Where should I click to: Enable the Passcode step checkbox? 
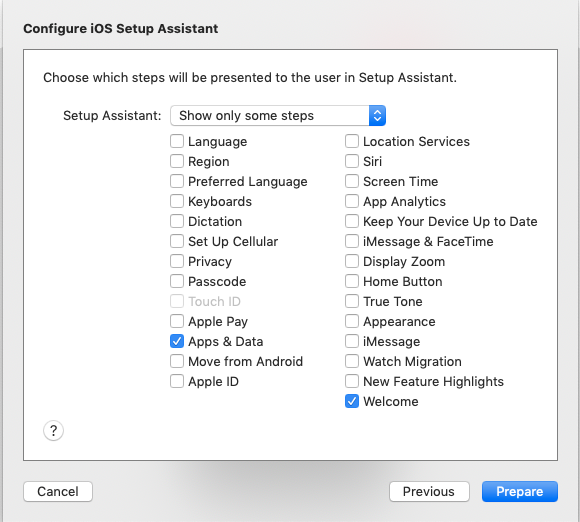177,281
